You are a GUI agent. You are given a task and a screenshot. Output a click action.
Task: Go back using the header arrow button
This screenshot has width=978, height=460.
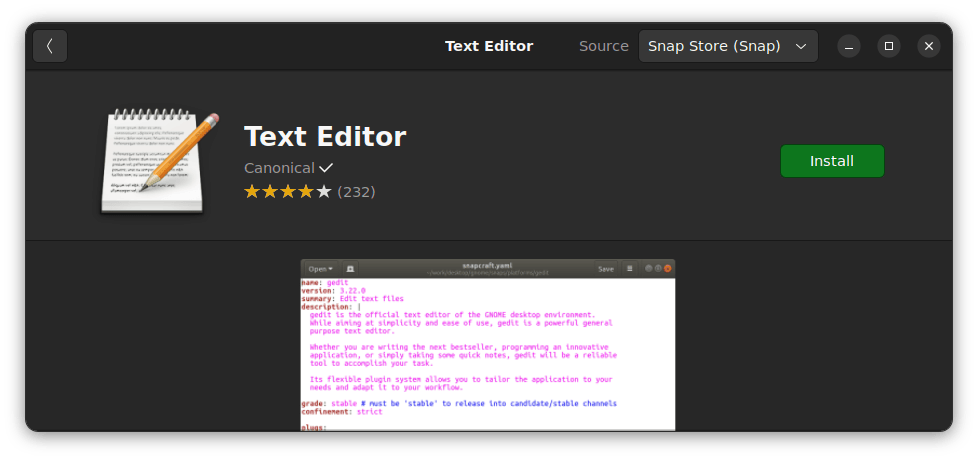(50, 46)
